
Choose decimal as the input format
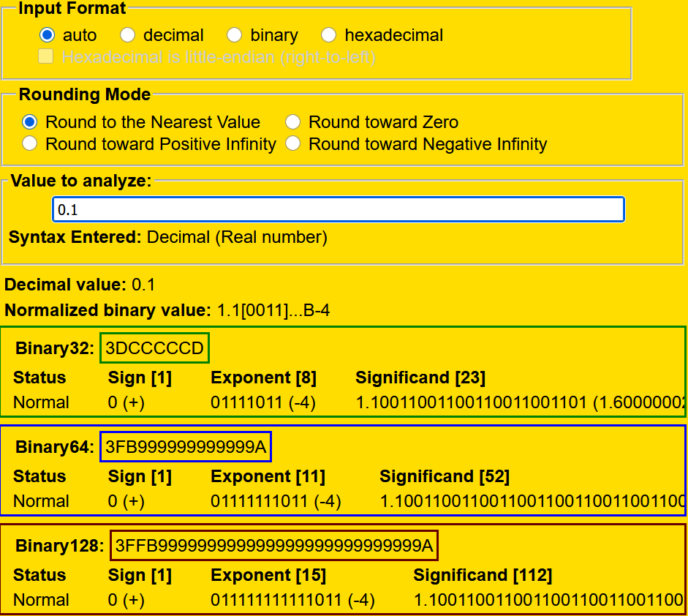127,35
